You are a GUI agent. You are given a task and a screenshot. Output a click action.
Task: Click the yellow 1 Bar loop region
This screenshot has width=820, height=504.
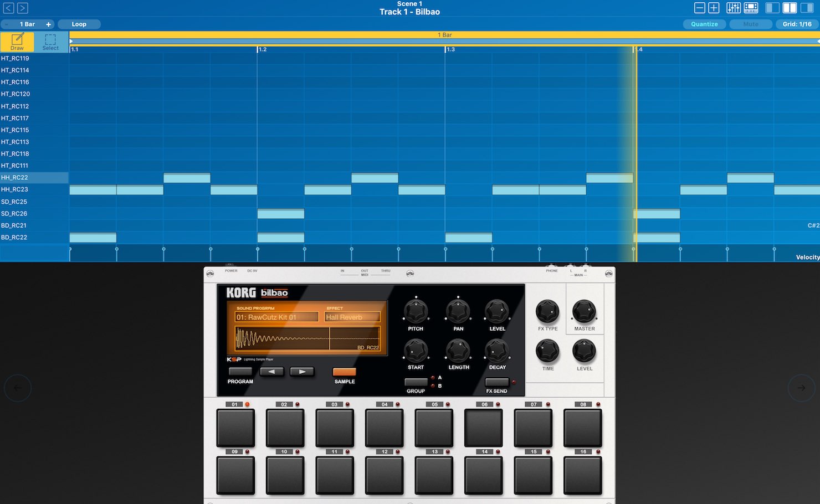pyautogui.click(x=444, y=35)
